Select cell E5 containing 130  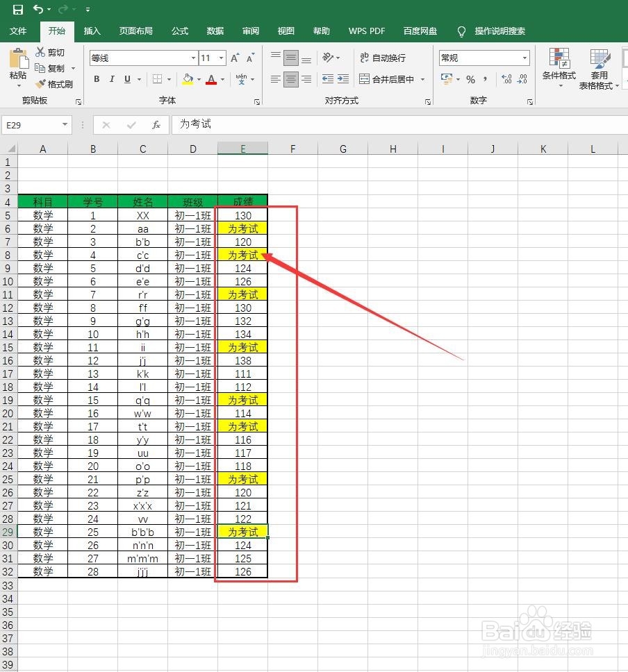click(x=242, y=215)
